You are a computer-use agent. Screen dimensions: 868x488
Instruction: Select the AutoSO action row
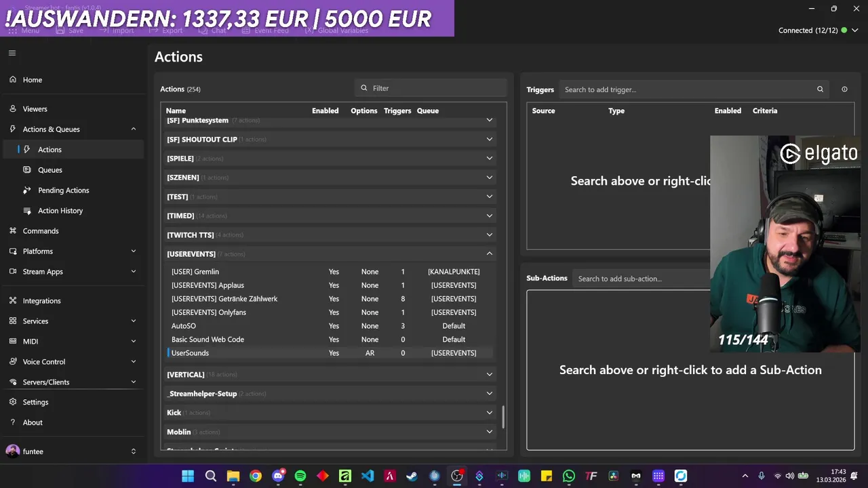point(330,325)
